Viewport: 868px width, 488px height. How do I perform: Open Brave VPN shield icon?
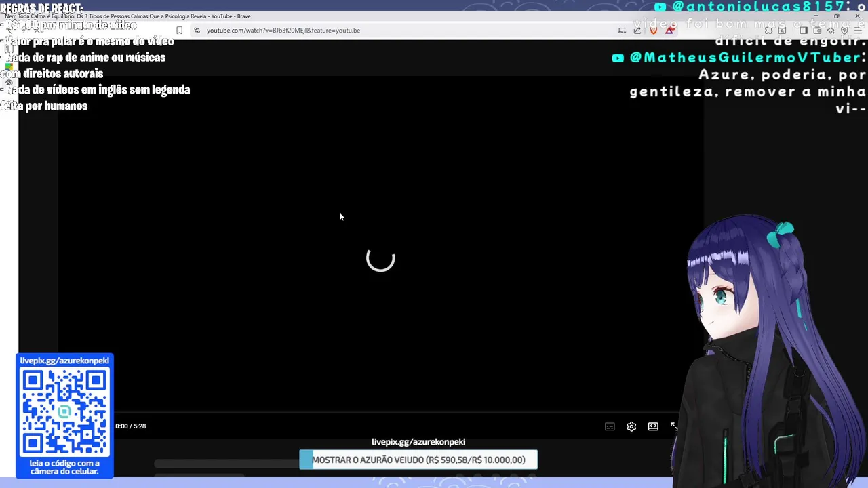(844, 30)
